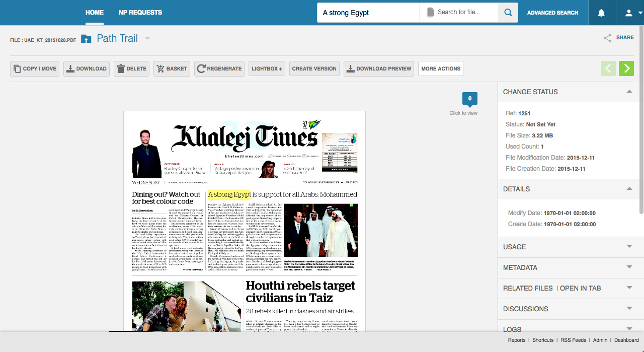Expand the Logs panel
This screenshot has height=352, width=644.
[629, 329]
